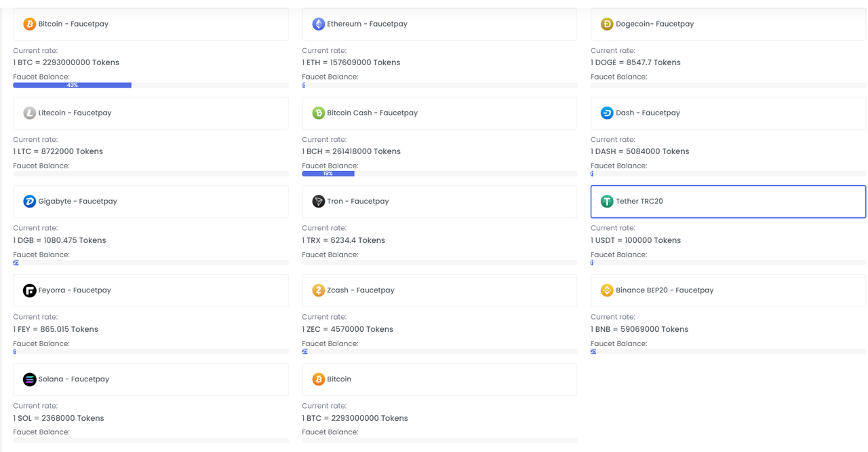Click the Zcash coin icon
868x452 pixels.
[x=318, y=290]
